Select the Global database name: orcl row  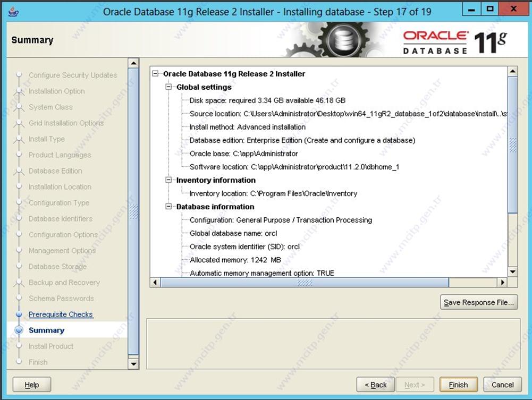click(233, 233)
